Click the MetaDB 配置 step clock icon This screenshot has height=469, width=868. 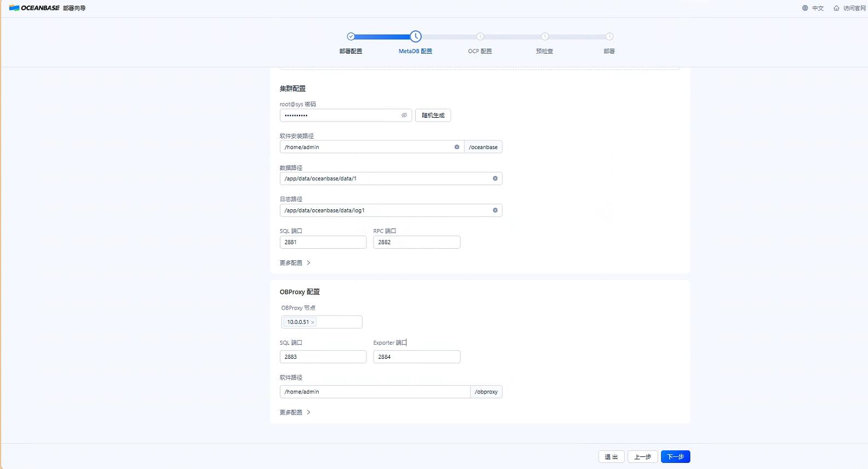[416, 37]
